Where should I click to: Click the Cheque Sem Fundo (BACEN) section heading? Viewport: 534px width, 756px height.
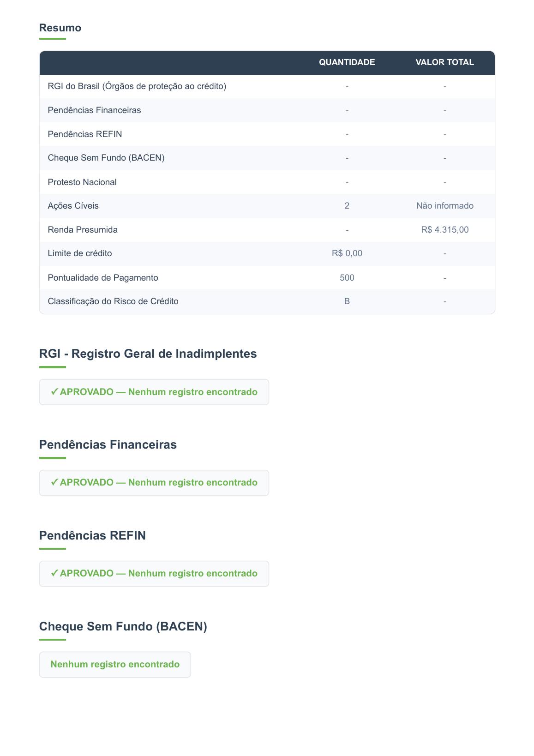[x=123, y=626]
